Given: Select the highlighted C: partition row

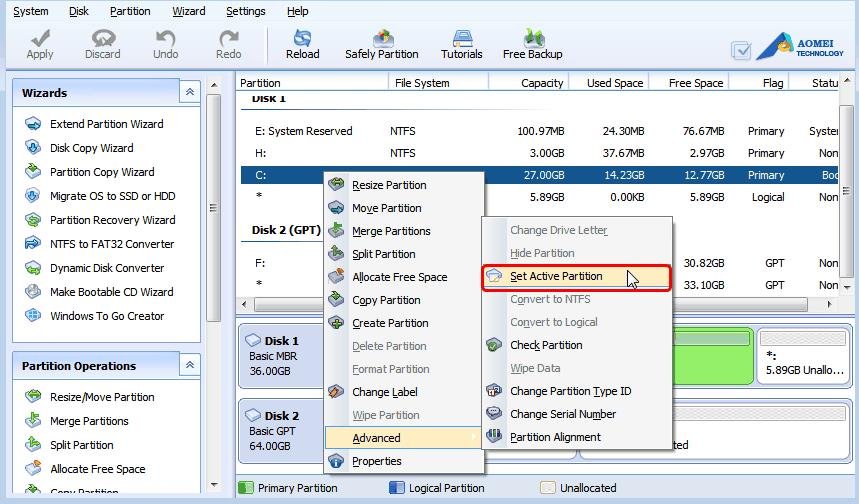Looking at the screenshot, I should pos(539,175).
